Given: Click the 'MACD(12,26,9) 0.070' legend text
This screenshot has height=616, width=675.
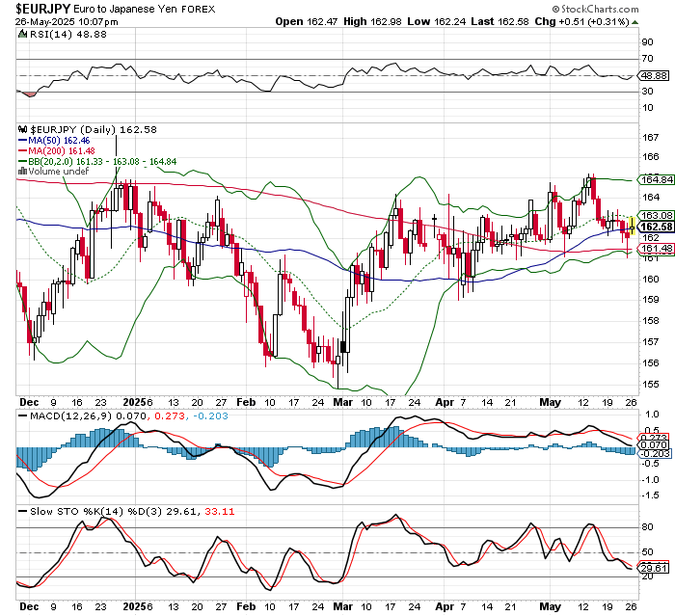Looking at the screenshot, I should [x=89, y=415].
